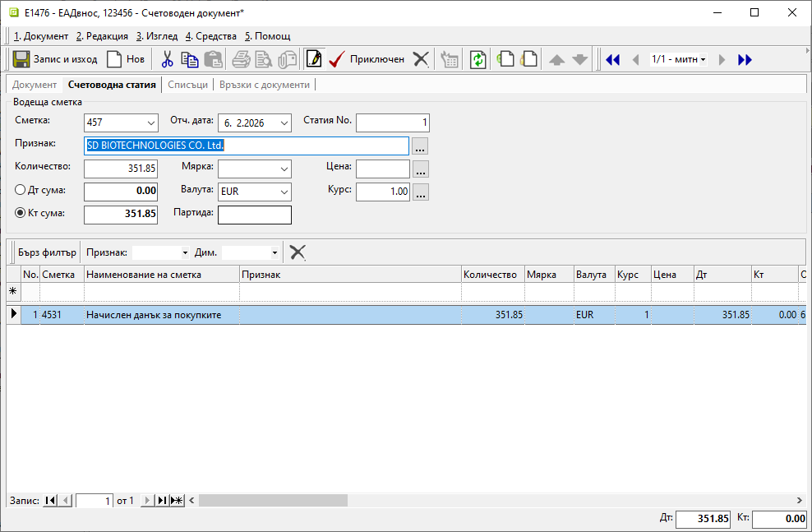Open the Сметка dropdown showing 457
The height and width of the screenshot is (532, 812).
click(x=150, y=123)
